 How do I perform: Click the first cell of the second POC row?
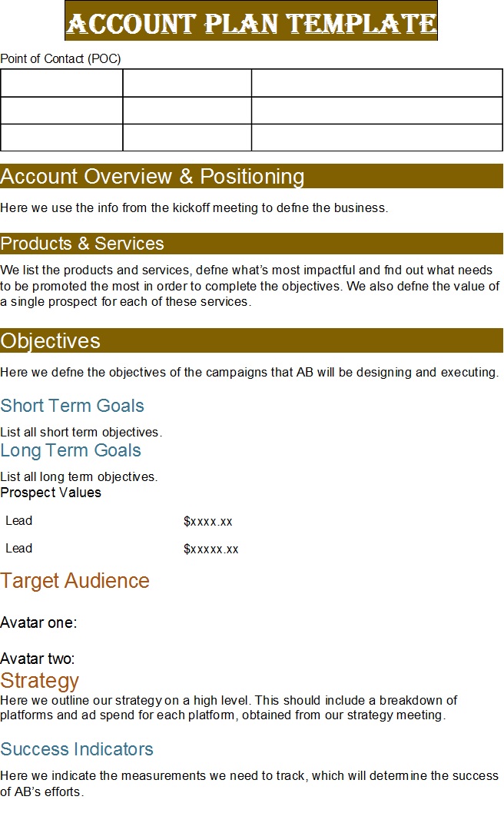point(61,111)
